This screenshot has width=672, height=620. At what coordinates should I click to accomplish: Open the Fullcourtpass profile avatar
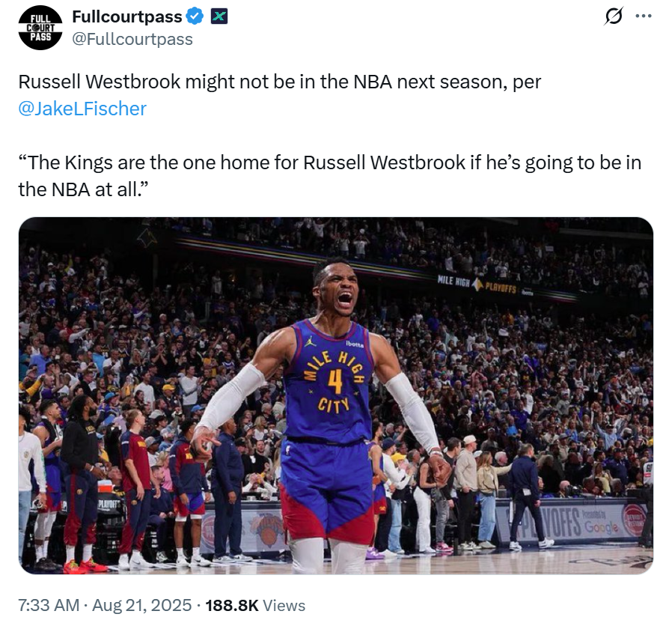tap(40, 28)
